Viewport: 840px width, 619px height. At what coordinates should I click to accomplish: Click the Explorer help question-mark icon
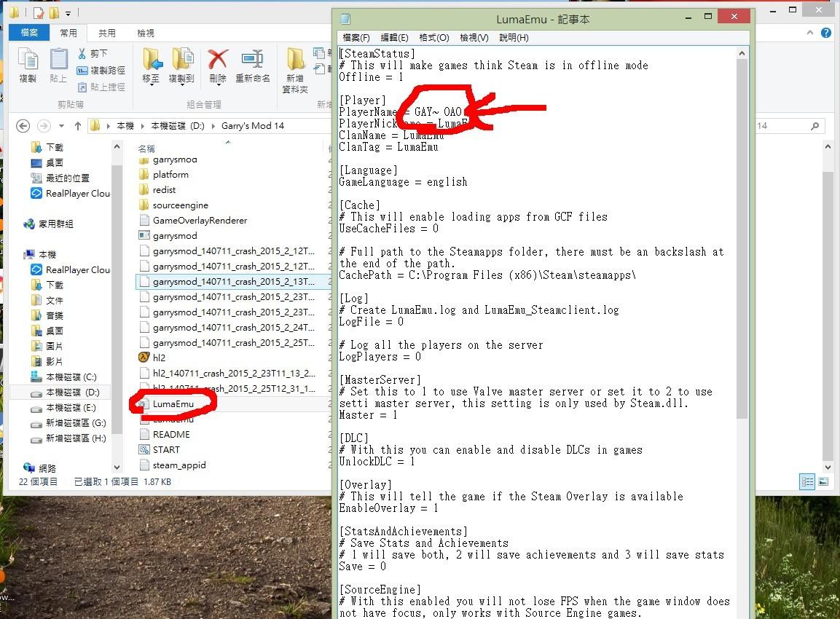point(826,33)
